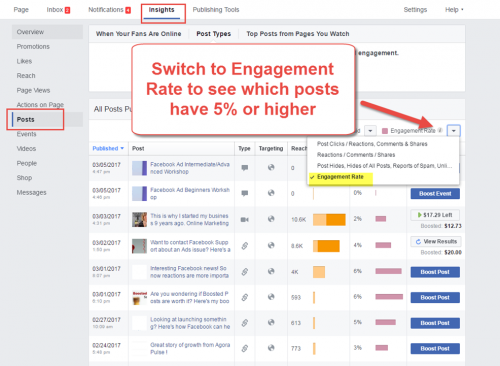This screenshot has width=500, height=366.
Task: Open Reach in the sidebar
Action: click(26, 76)
